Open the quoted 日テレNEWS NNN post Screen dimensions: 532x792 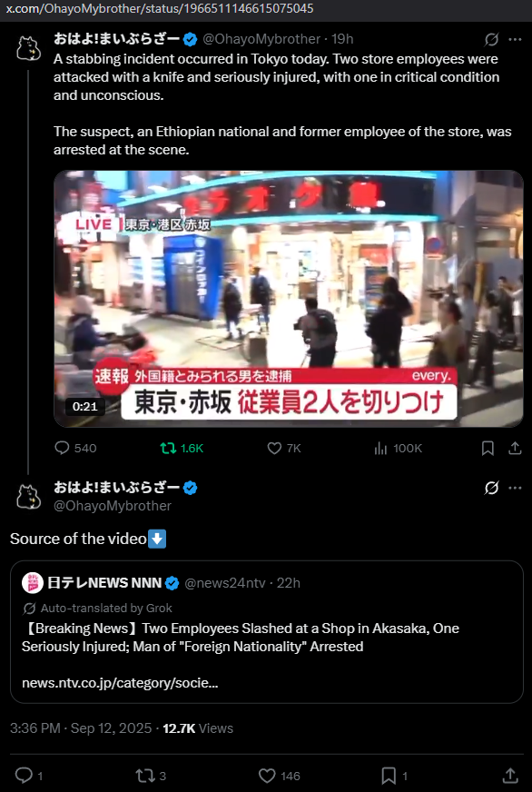267,632
